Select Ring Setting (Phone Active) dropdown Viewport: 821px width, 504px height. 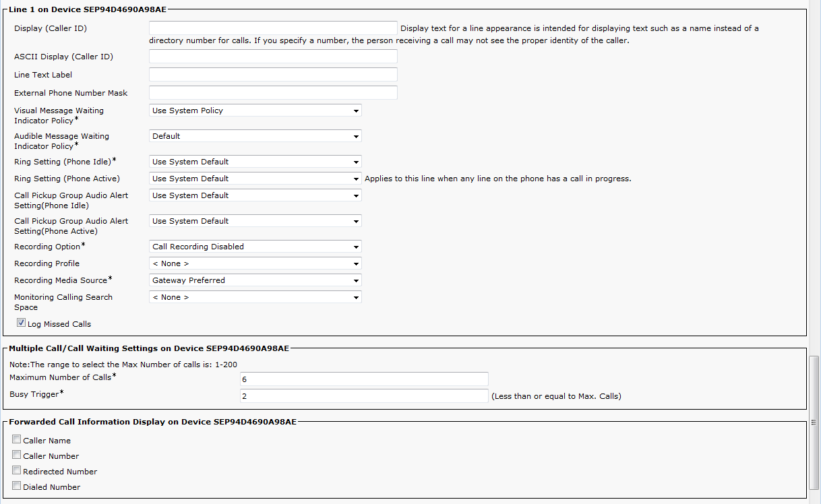click(x=255, y=179)
